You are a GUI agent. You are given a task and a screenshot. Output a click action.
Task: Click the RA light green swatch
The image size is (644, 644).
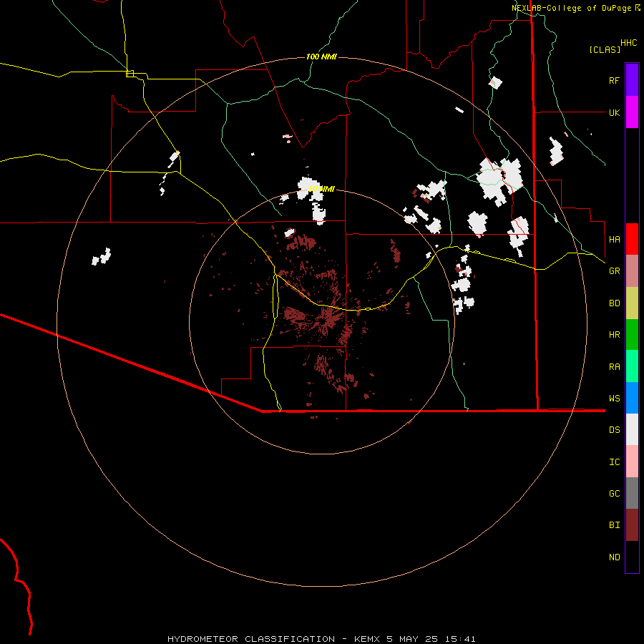[632, 366]
